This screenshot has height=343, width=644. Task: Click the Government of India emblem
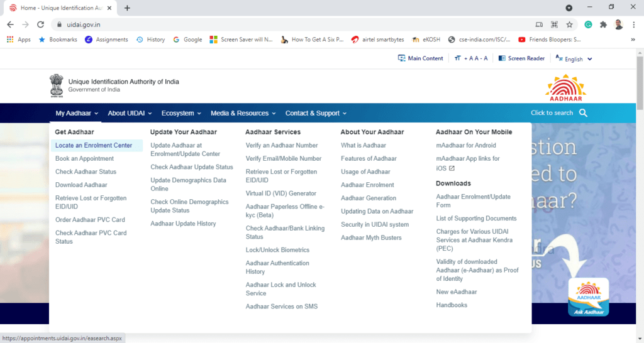[57, 86]
